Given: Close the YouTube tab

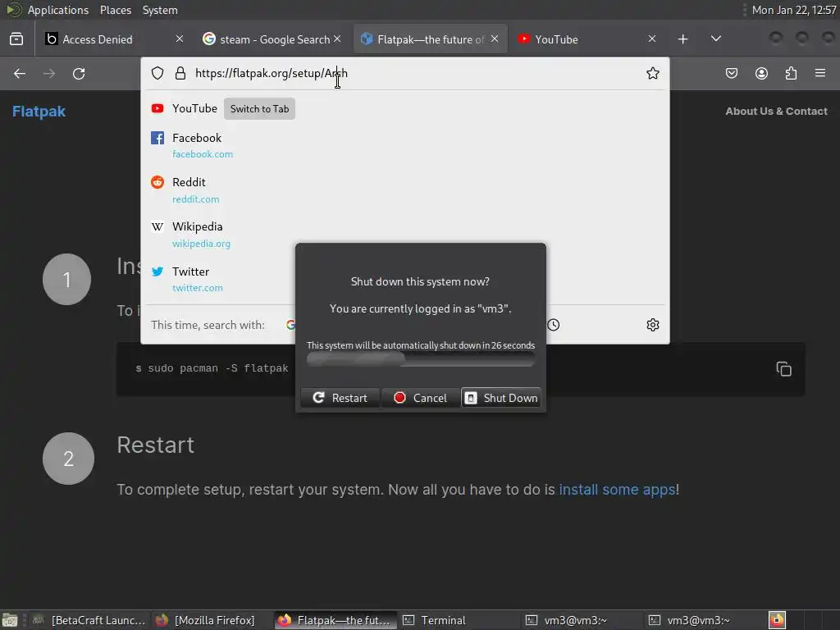Looking at the screenshot, I should 652,39.
